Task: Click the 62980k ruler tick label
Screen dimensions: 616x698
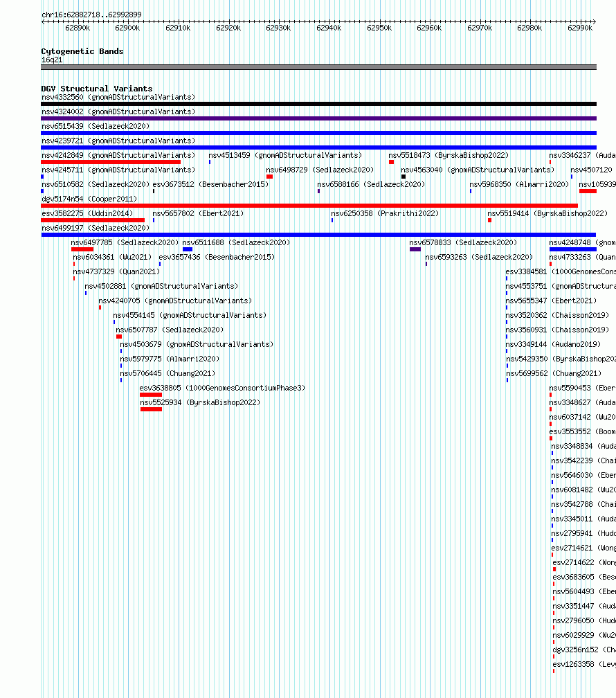Action: pyautogui.click(x=529, y=28)
